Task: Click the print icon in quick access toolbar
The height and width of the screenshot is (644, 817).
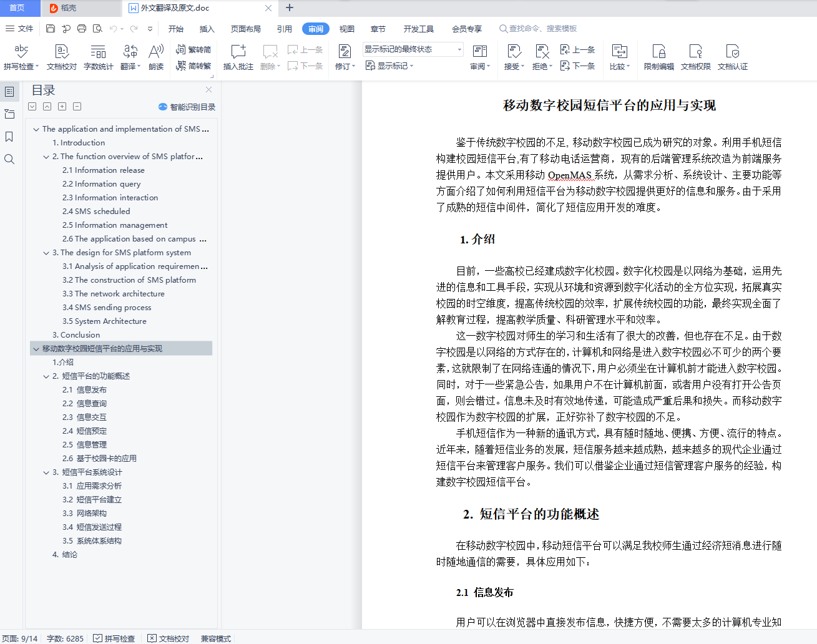Action: tap(82, 29)
